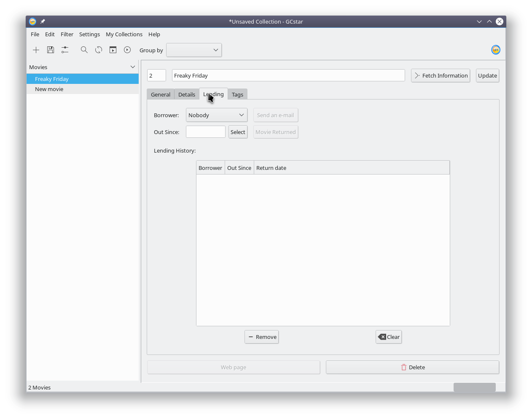
Task: Open preferences via the sliders icon
Action: pyautogui.click(x=65, y=50)
